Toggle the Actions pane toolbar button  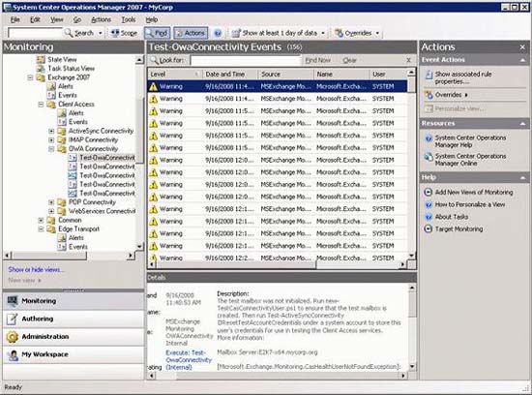(x=191, y=33)
